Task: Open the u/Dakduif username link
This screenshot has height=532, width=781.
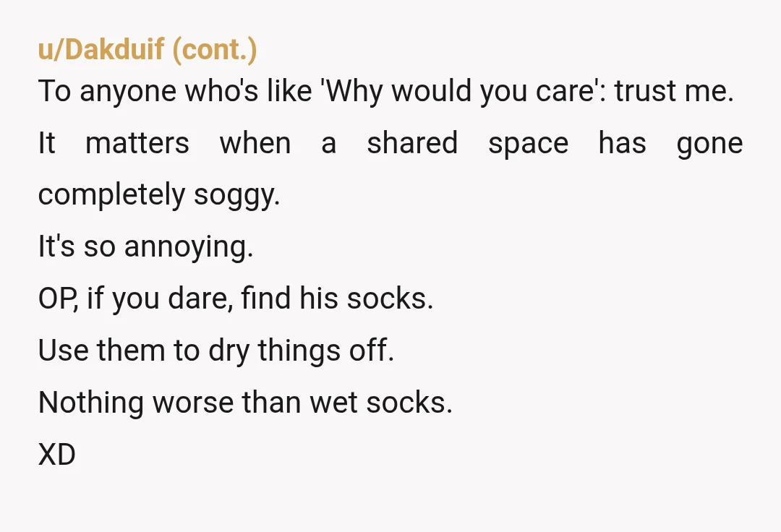Action: (x=101, y=49)
